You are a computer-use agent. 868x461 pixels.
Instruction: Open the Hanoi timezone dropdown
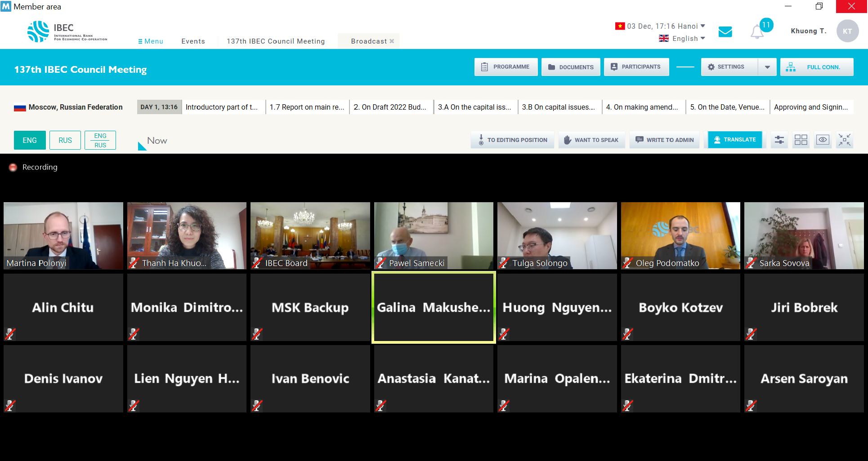click(703, 26)
